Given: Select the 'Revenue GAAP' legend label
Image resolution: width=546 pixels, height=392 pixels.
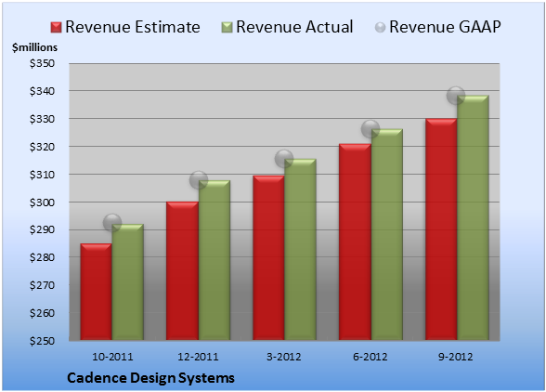Looking at the screenshot, I should [x=445, y=27].
